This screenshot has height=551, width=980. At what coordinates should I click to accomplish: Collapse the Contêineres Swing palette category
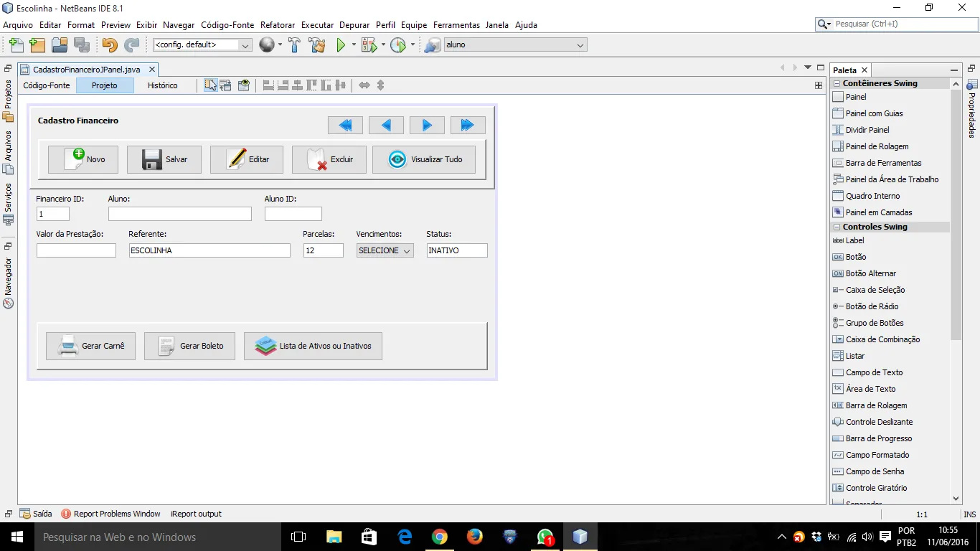click(x=837, y=83)
